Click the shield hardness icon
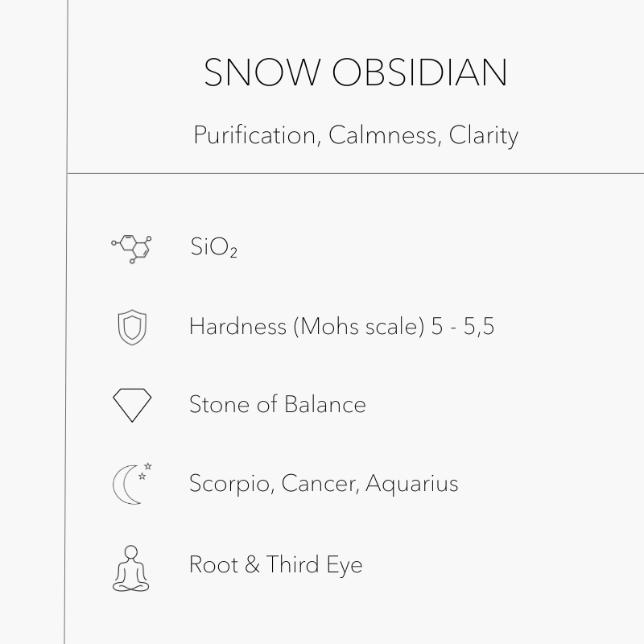 click(x=131, y=328)
